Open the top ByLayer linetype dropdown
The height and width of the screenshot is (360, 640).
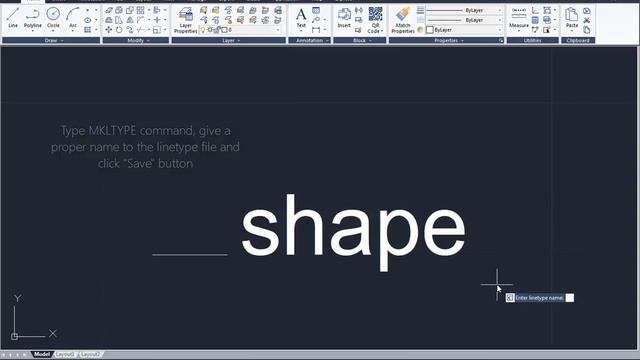click(500, 10)
